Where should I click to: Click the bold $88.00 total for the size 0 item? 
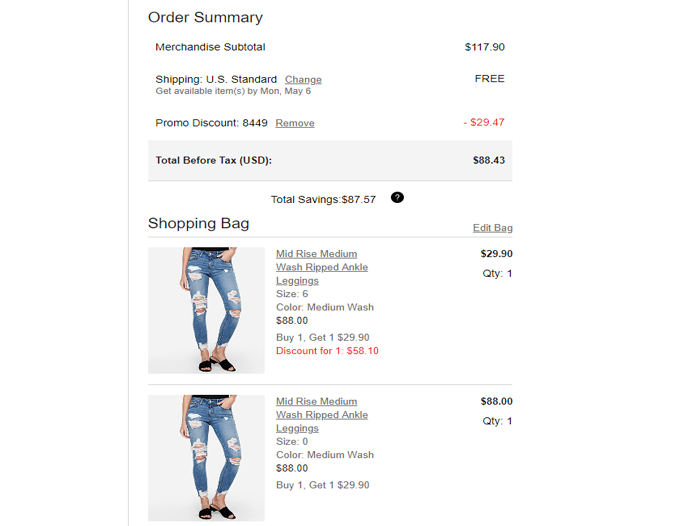tap(496, 402)
